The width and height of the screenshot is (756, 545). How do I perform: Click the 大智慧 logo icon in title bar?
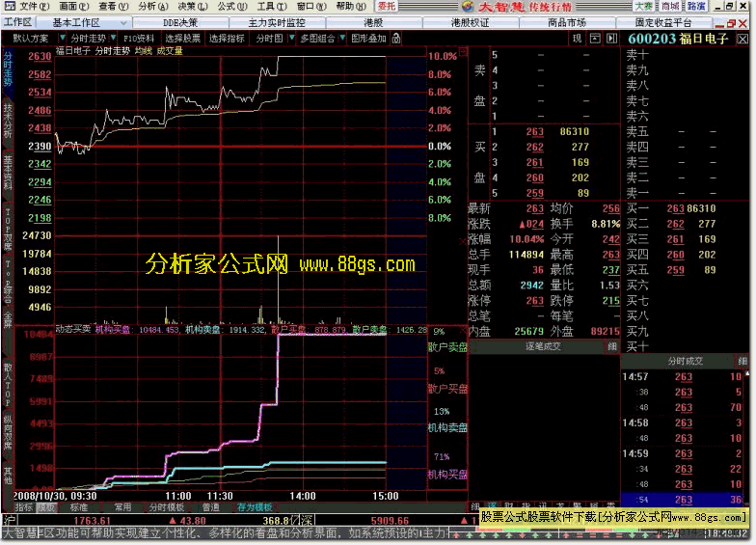(x=467, y=6)
